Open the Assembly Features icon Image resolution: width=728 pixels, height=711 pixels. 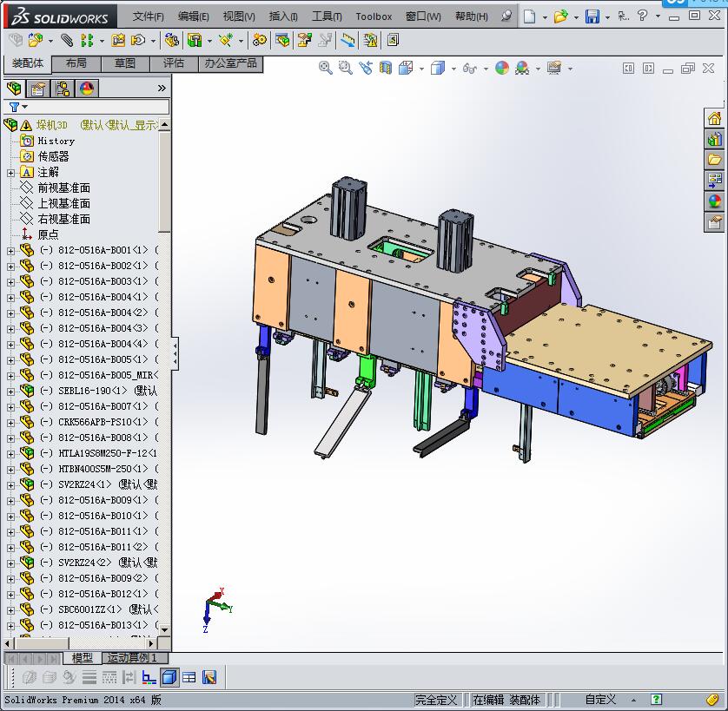point(195,41)
